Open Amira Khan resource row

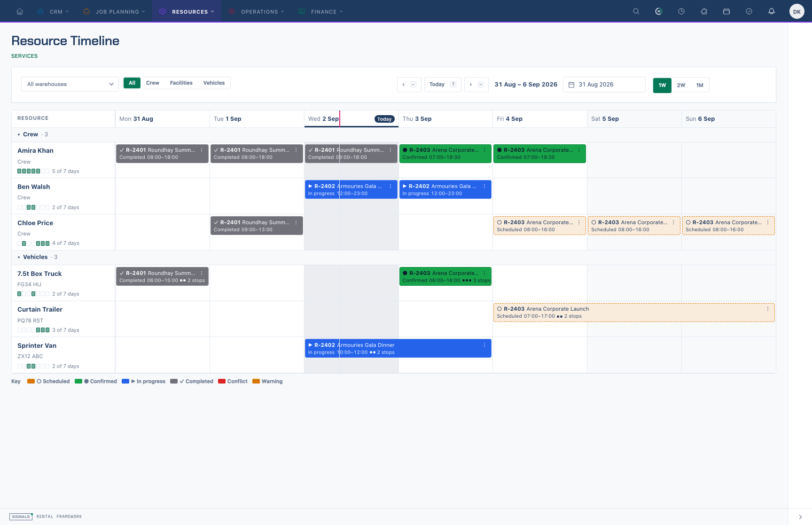point(63,160)
